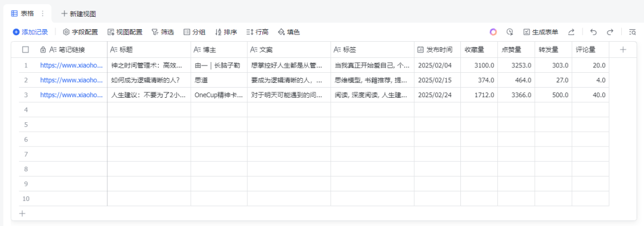The height and width of the screenshot is (226, 644).
Task: Select title cell 人生建议：不要为了2小
Action: point(148,95)
